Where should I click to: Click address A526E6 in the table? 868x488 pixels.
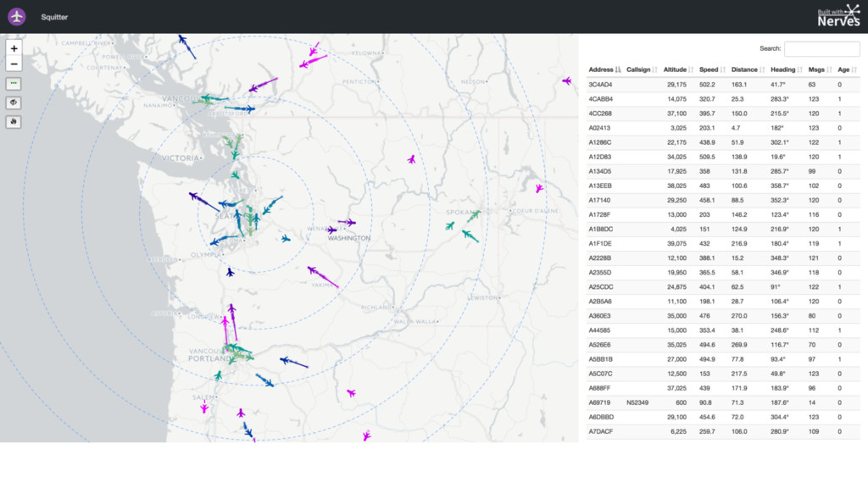(599, 345)
